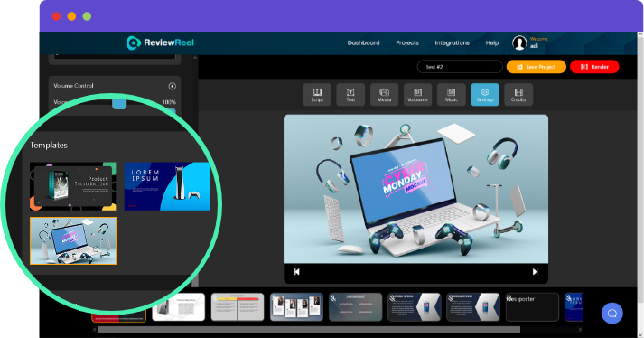
Task: Open the Credits tool
Action: 518,95
